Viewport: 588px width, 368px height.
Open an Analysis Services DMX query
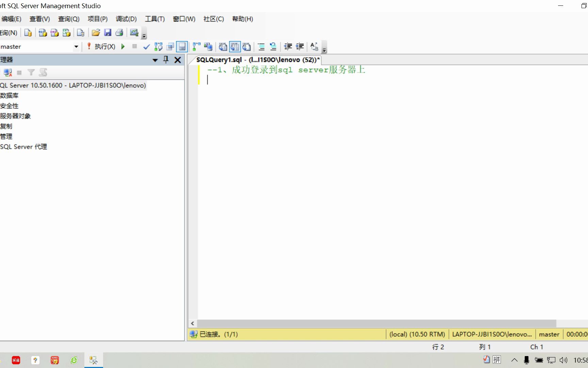click(54, 33)
